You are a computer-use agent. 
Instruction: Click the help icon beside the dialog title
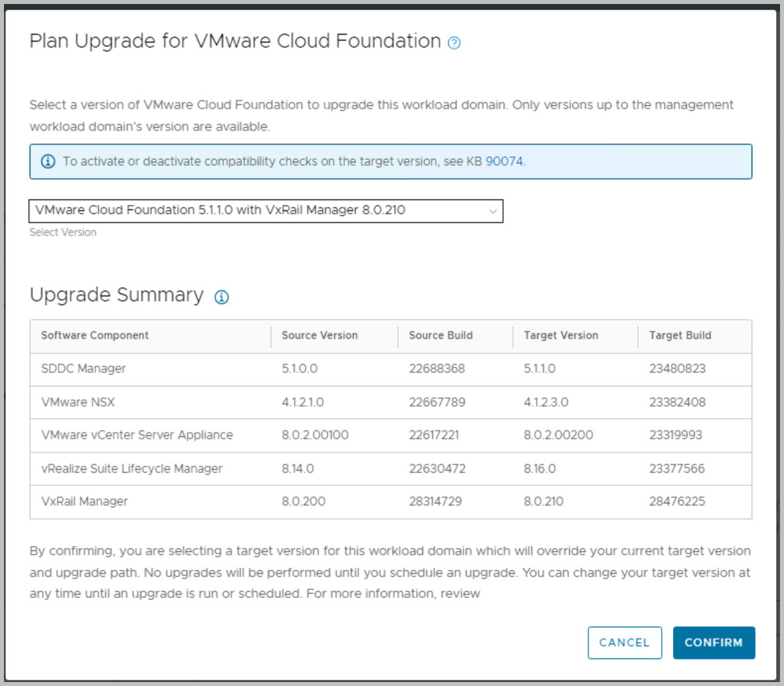(x=454, y=43)
